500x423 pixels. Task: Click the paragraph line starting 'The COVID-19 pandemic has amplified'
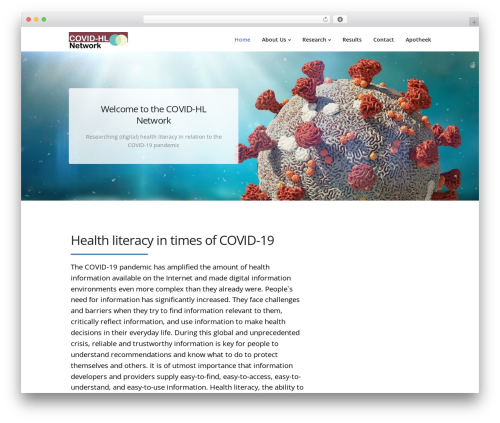click(x=170, y=267)
